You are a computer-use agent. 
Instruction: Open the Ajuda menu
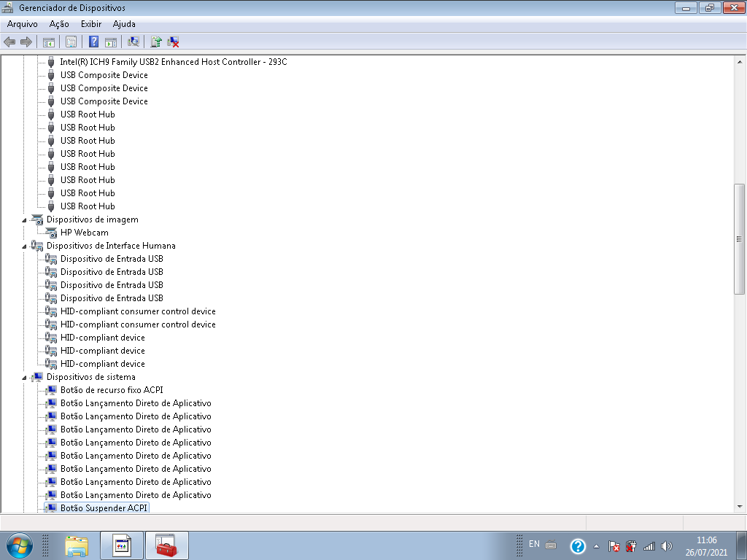pyautogui.click(x=124, y=24)
